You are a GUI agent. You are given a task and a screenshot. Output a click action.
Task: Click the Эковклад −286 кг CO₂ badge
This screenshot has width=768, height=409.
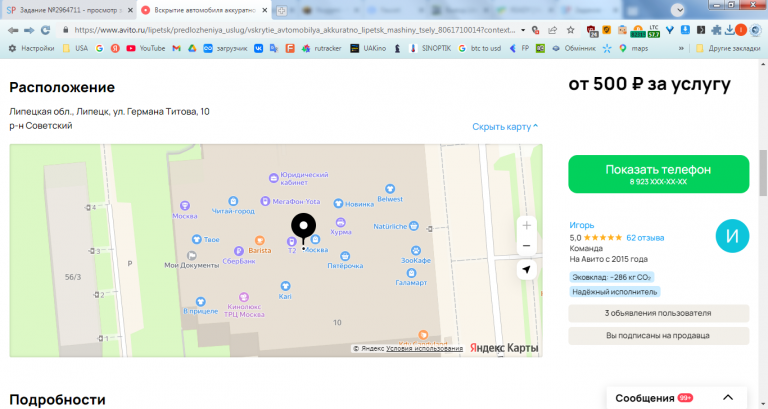point(611,277)
